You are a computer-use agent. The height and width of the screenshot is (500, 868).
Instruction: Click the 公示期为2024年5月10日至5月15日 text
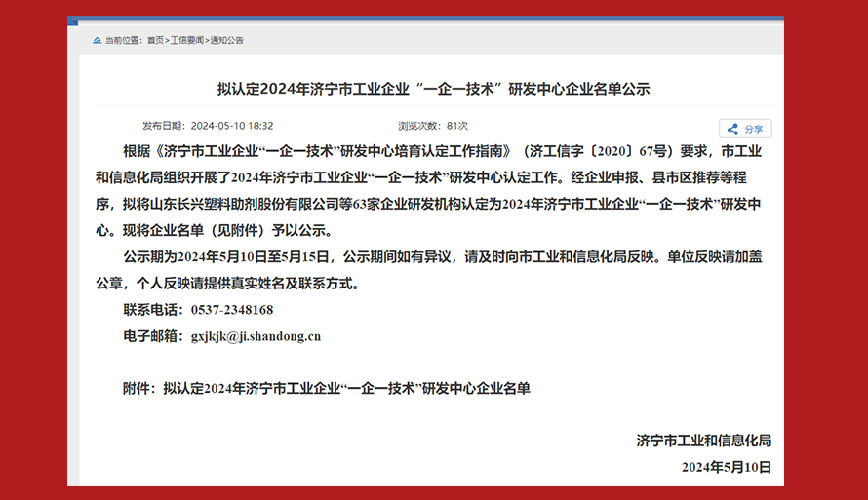click(229, 258)
